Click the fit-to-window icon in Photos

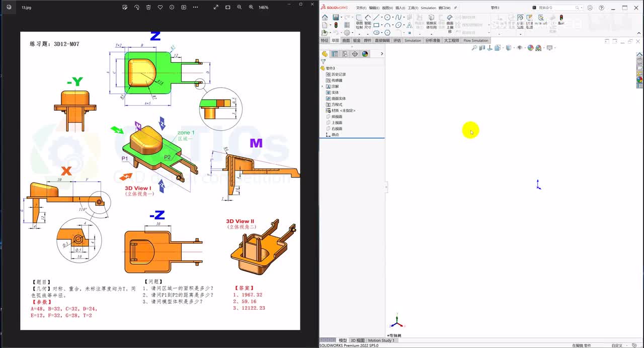click(x=228, y=7)
